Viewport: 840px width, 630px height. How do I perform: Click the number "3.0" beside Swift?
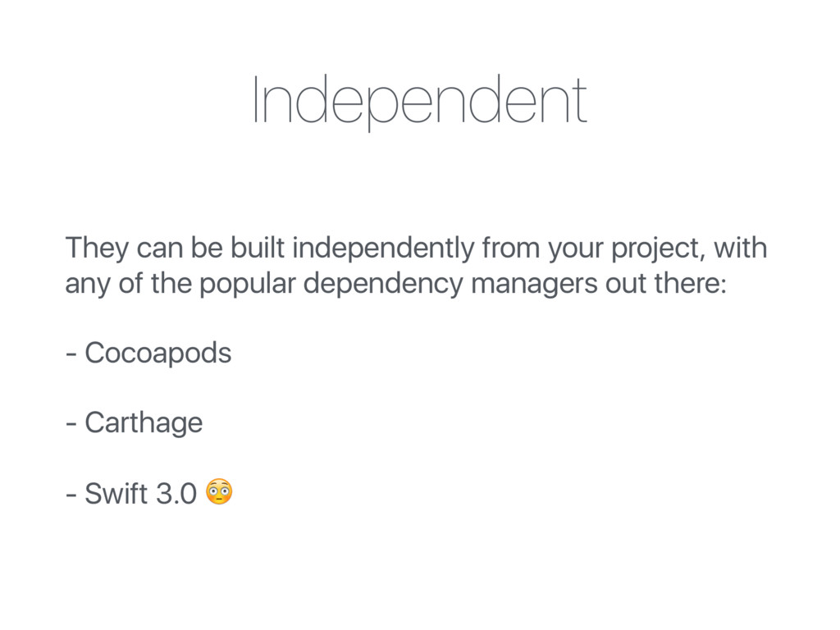(x=177, y=494)
